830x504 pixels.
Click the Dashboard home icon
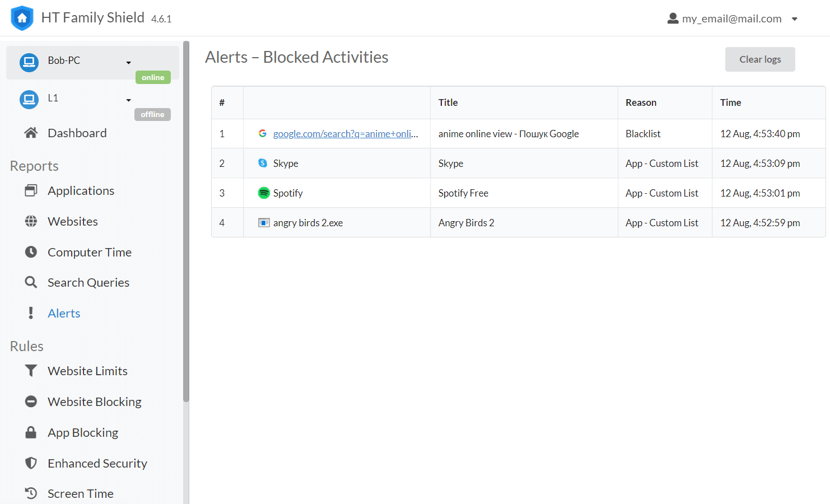tap(31, 133)
